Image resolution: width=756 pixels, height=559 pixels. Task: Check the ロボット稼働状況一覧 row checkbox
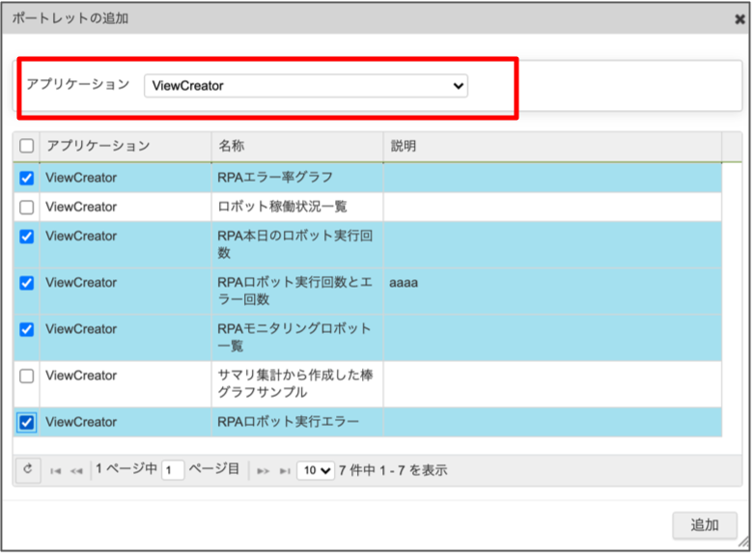coord(27,207)
